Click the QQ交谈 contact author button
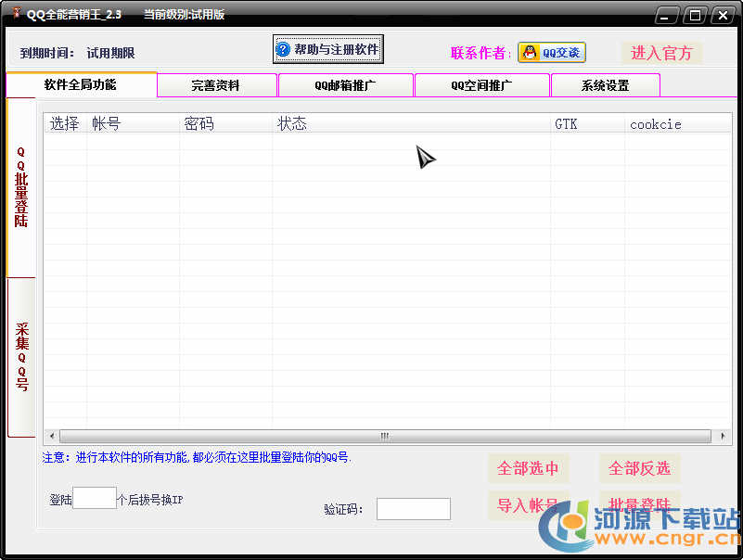This screenshot has width=743, height=560. (x=552, y=53)
